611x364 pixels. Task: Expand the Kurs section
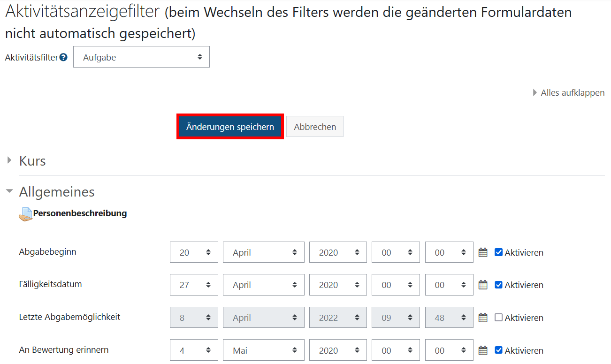coord(9,159)
